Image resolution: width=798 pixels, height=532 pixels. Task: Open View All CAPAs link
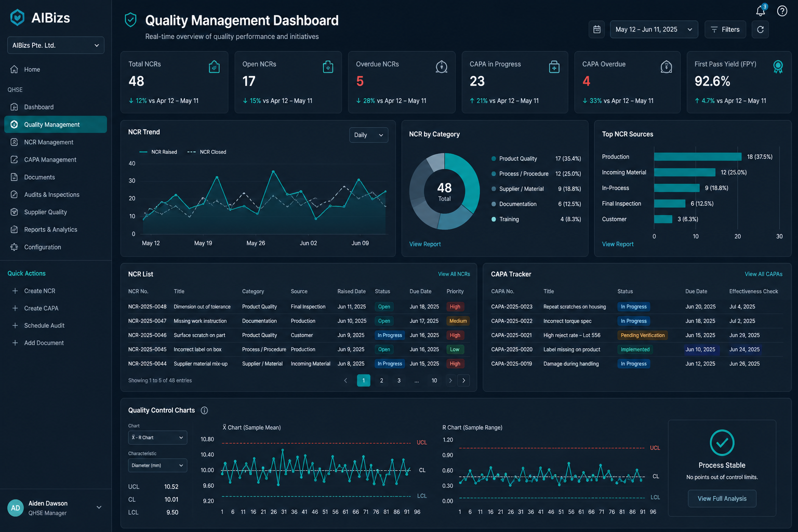764,274
